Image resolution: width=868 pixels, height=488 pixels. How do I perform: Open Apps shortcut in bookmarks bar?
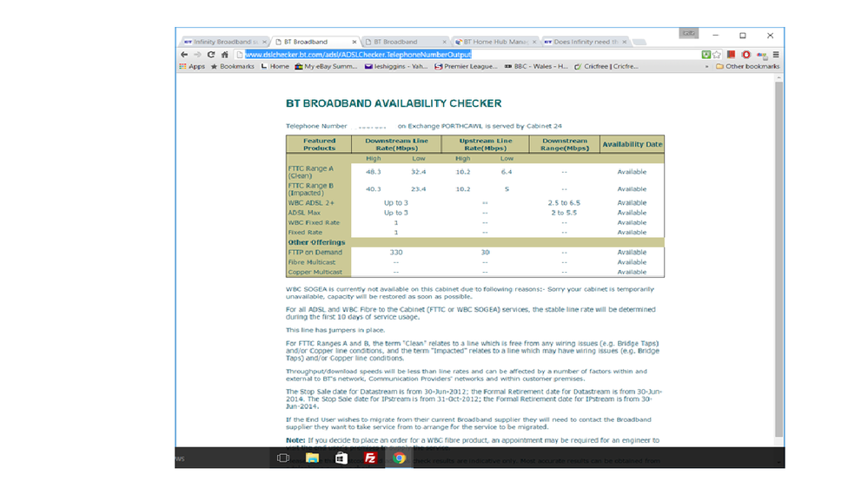pos(191,66)
